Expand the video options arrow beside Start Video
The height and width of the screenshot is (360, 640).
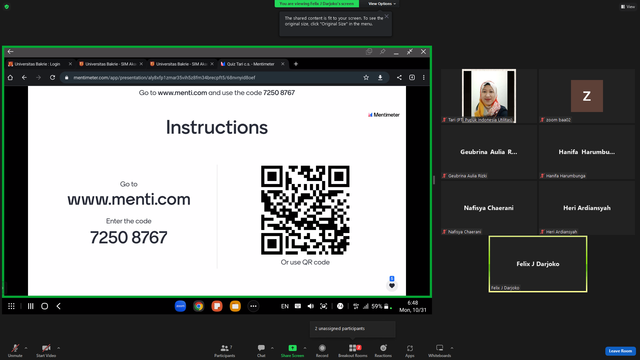point(58,348)
